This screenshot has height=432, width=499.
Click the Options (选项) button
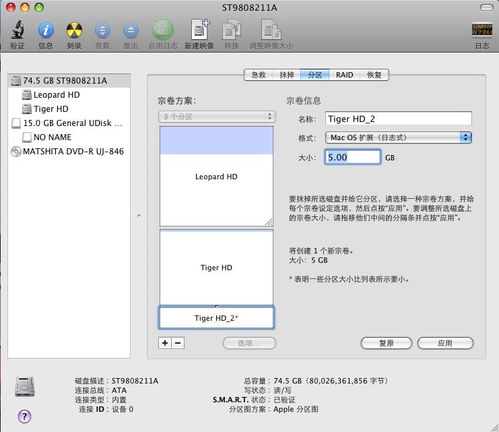tap(249, 343)
